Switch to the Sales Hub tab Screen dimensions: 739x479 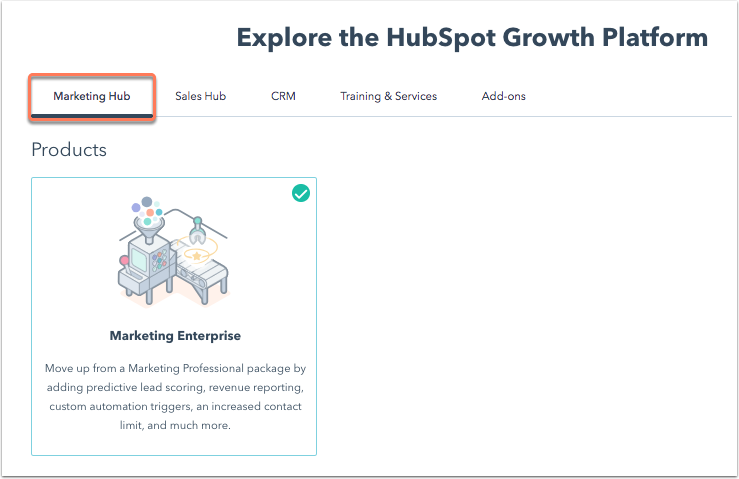(x=201, y=96)
